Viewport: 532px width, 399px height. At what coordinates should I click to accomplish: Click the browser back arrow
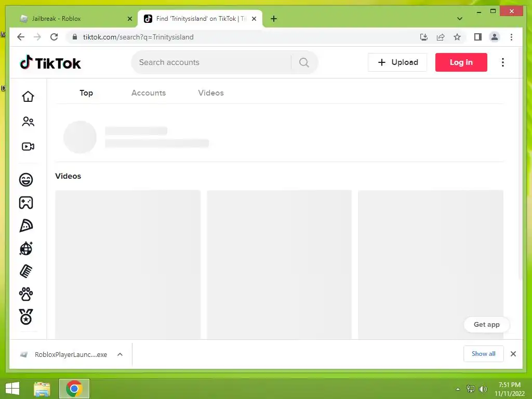[21, 37]
